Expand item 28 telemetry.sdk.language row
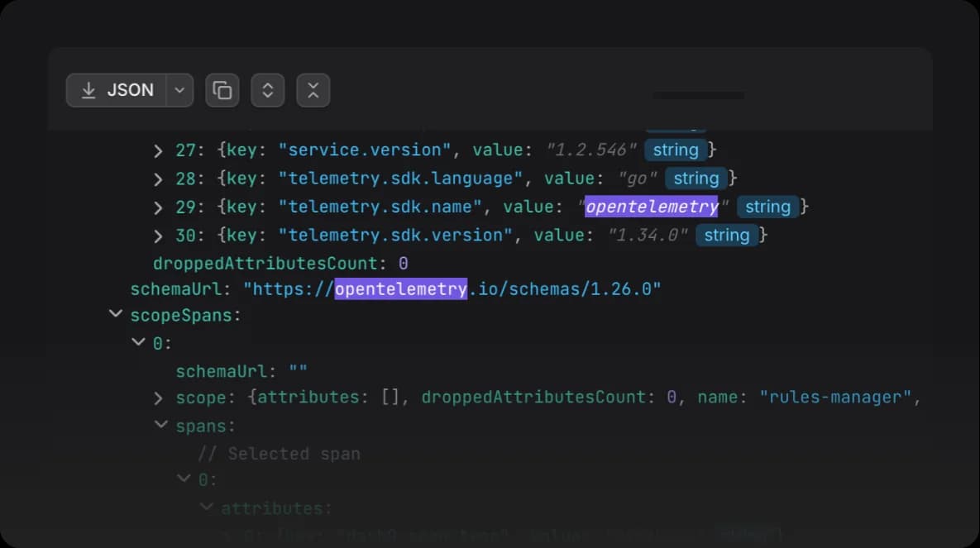The width and height of the screenshot is (980, 548). tap(158, 180)
